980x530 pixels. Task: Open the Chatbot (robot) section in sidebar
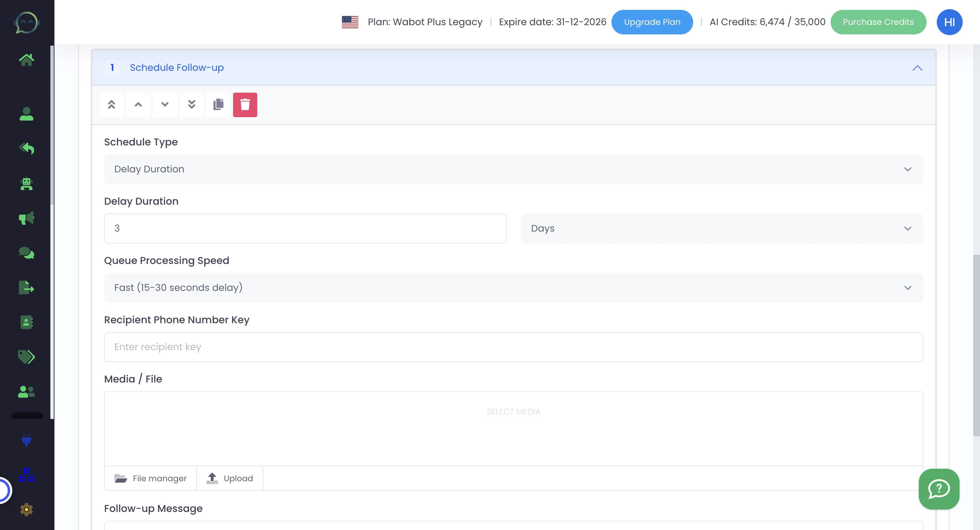pyautogui.click(x=26, y=184)
